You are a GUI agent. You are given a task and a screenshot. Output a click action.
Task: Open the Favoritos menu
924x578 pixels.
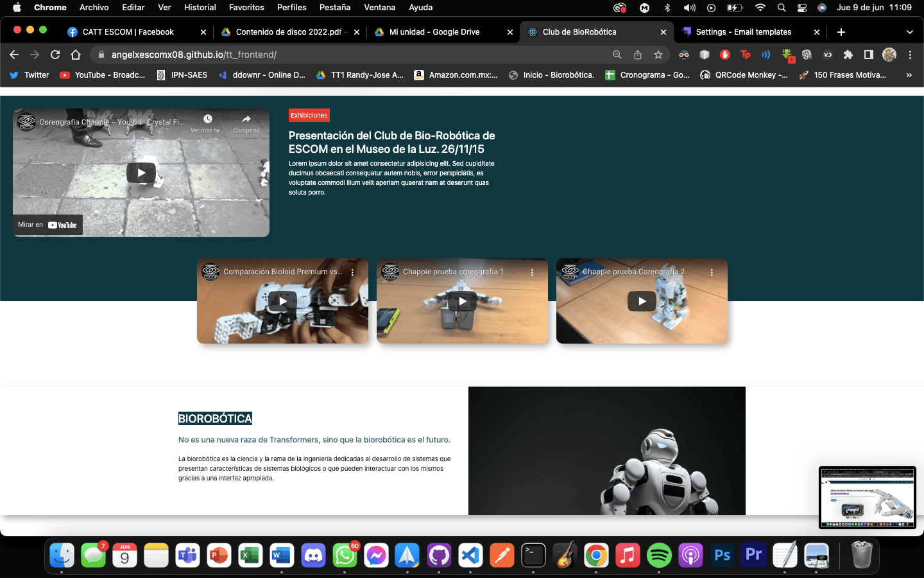[x=246, y=8]
